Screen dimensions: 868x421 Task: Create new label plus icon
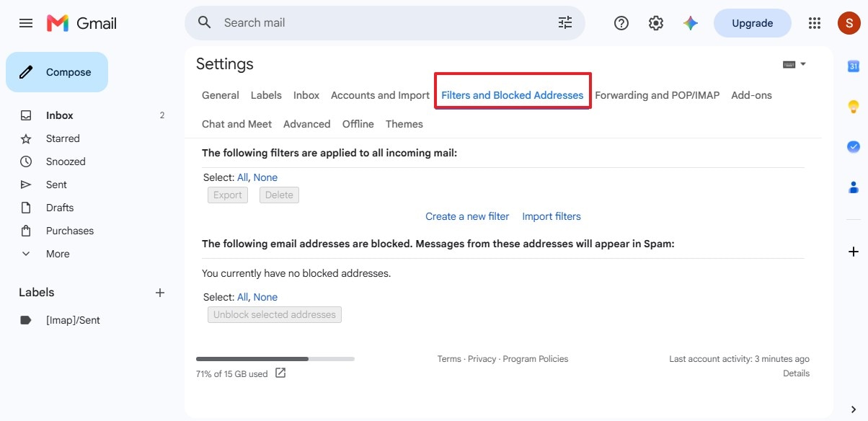click(x=160, y=293)
